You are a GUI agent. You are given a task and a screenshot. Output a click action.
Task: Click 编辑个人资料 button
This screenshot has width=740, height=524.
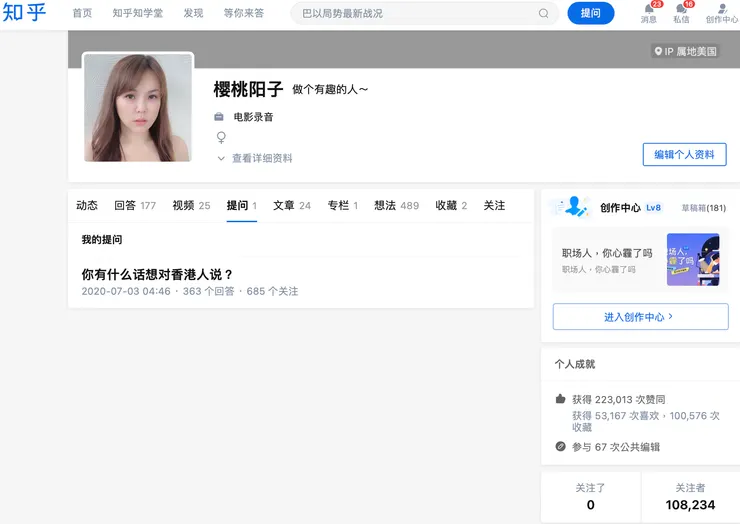click(684, 154)
